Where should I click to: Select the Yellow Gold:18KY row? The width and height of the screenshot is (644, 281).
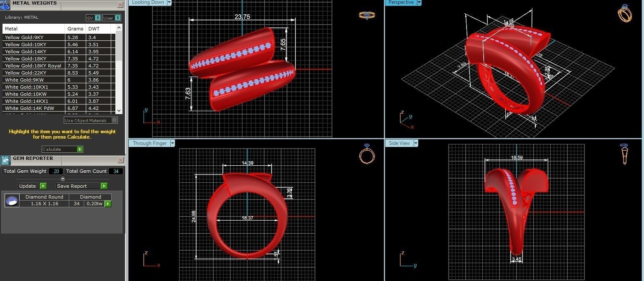[59, 59]
